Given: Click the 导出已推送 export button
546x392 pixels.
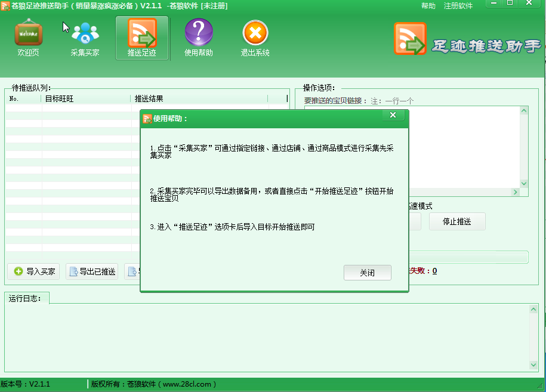Looking at the screenshot, I should 92,271.
